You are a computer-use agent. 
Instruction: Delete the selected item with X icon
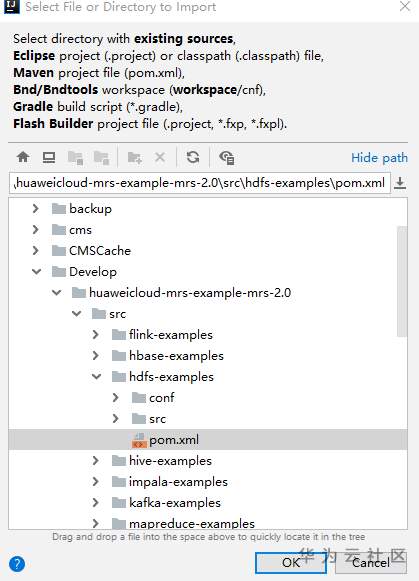click(x=160, y=157)
